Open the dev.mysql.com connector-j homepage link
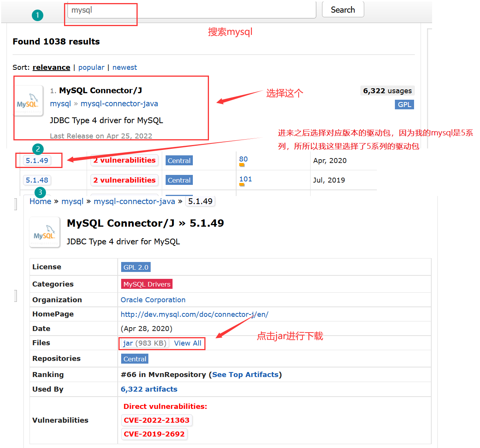 pos(194,315)
